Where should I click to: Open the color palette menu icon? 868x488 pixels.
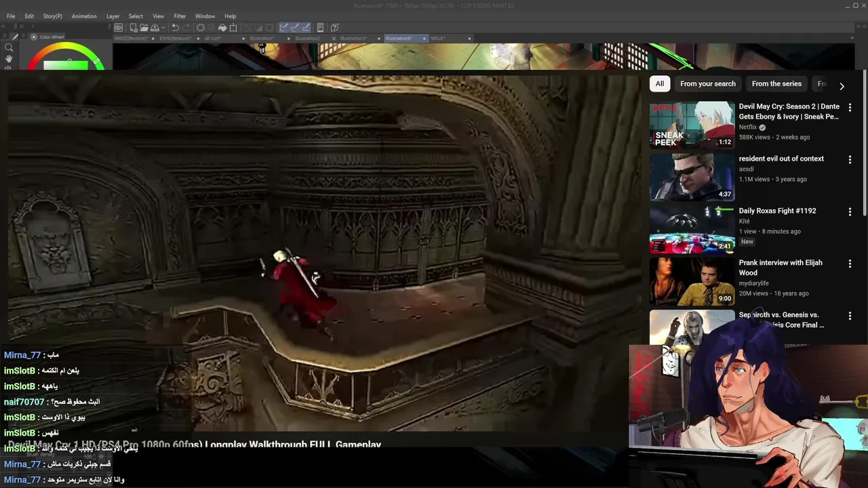pos(24,37)
